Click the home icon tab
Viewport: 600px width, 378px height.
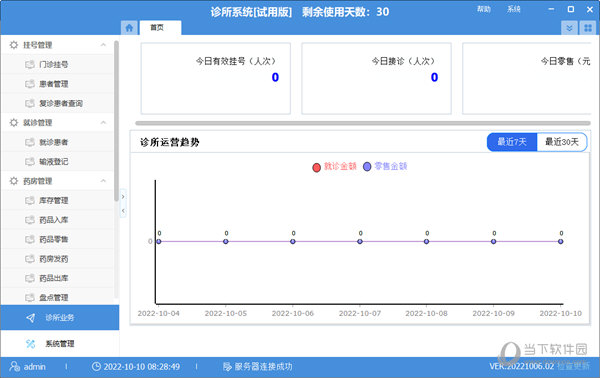(129, 28)
